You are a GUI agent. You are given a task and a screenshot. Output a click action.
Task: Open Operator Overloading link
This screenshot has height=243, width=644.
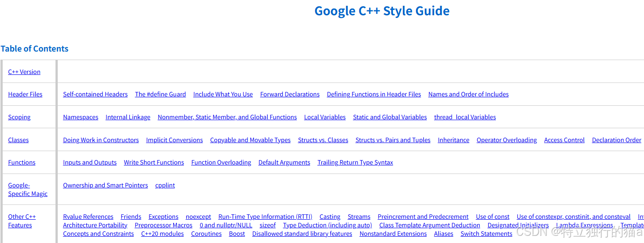507,140
